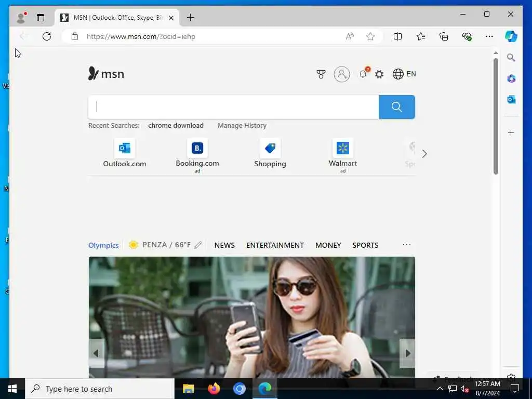Go to previous carousel slide
Image resolution: width=532 pixels, height=399 pixels.
coord(96,353)
